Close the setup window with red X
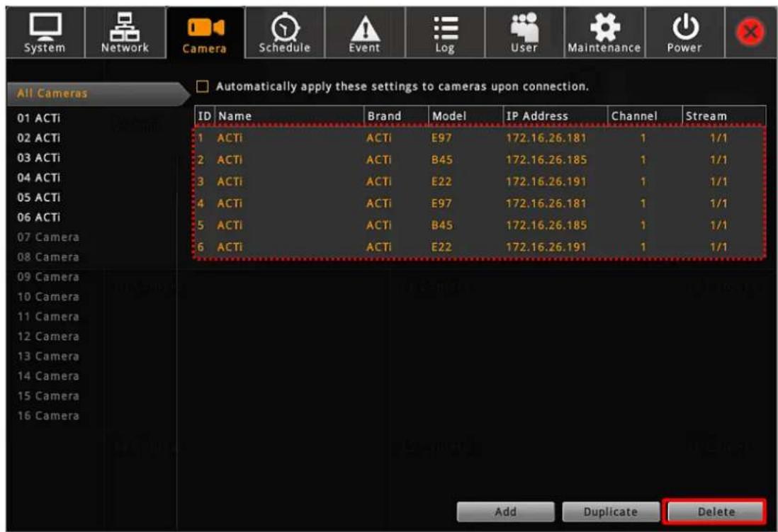The image size is (778, 532). click(x=750, y=33)
